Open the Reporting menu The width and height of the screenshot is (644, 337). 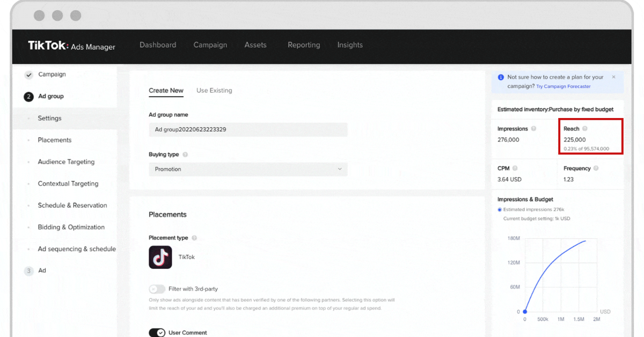(x=304, y=45)
